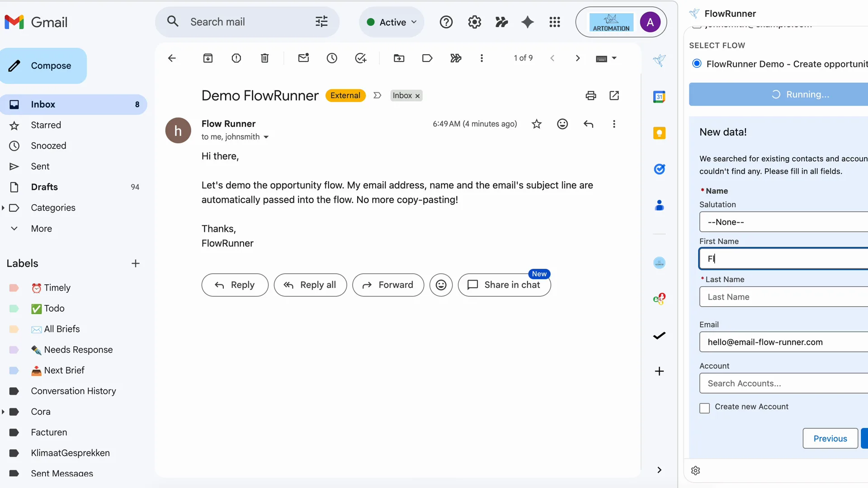The width and height of the screenshot is (868, 488).
Task: Star the Flow Runner message
Action: point(537,124)
